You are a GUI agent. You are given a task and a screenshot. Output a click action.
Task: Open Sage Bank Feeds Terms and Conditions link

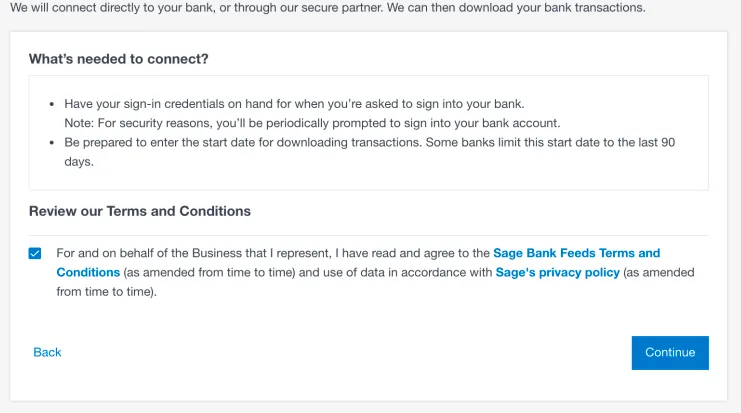(x=576, y=253)
